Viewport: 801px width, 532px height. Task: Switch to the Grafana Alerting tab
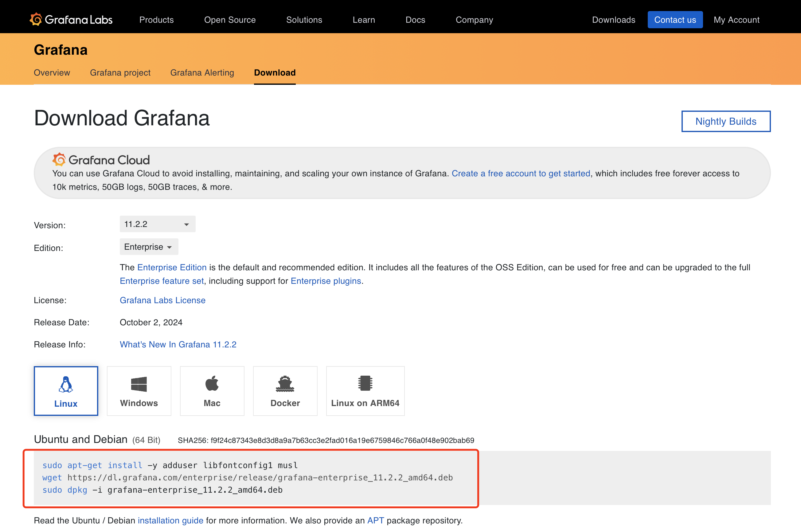click(202, 72)
